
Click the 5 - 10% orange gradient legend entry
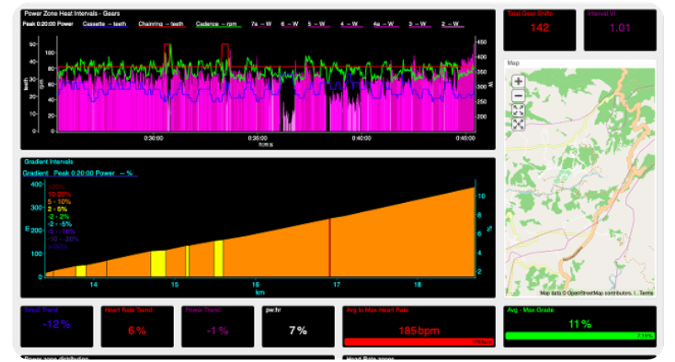59,201
